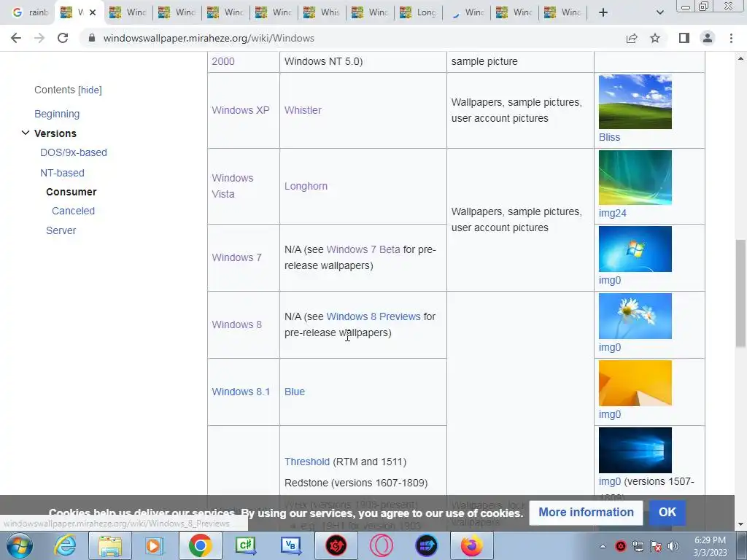Open the Bliss caption link
This screenshot has width=747, height=560.
tap(609, 137)
